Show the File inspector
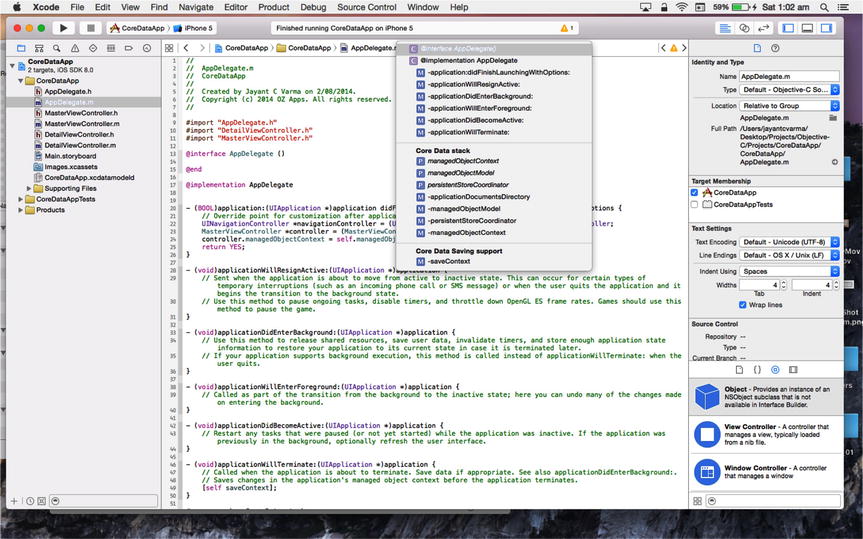The image size is (863, 539). point(757,48)
